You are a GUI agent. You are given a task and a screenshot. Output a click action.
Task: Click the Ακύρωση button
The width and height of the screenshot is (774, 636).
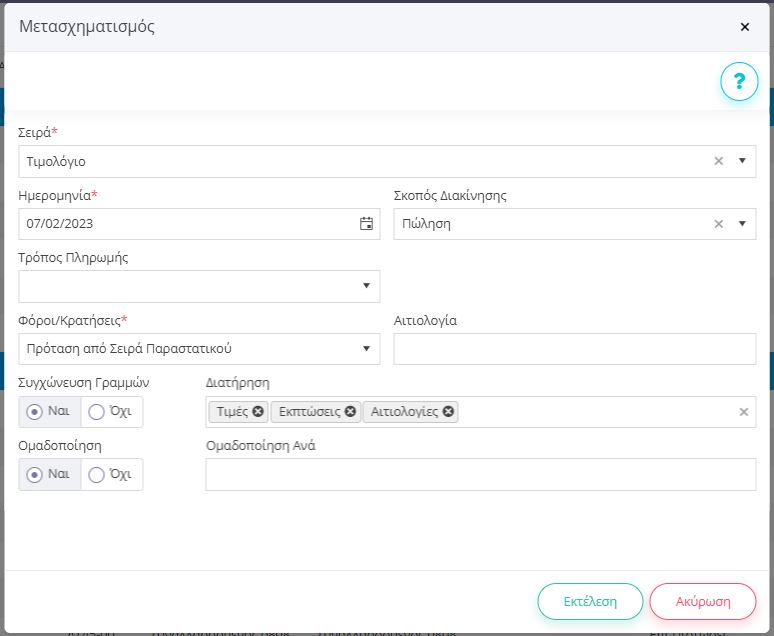[702, 601]
